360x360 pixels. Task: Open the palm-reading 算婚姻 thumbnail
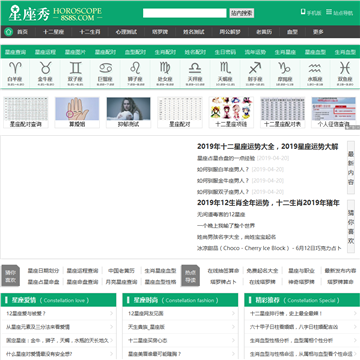[77, 112]
